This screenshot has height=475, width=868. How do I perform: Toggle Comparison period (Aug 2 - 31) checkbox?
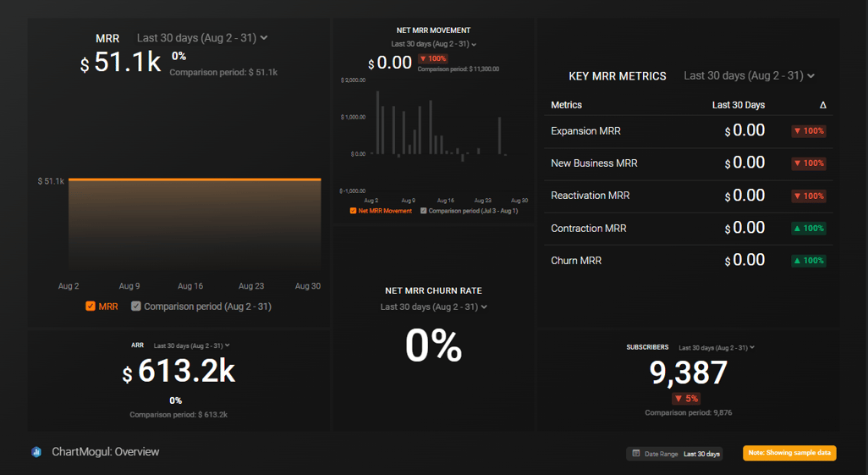pos(136,307)
